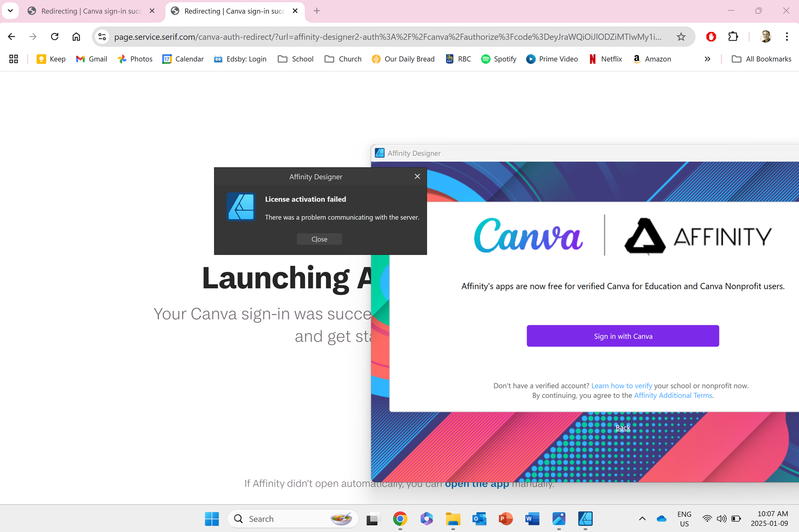This screenshot has width=799, height=532.
Task: Show hidden system tray icons
Action: (x=642, y=519)
